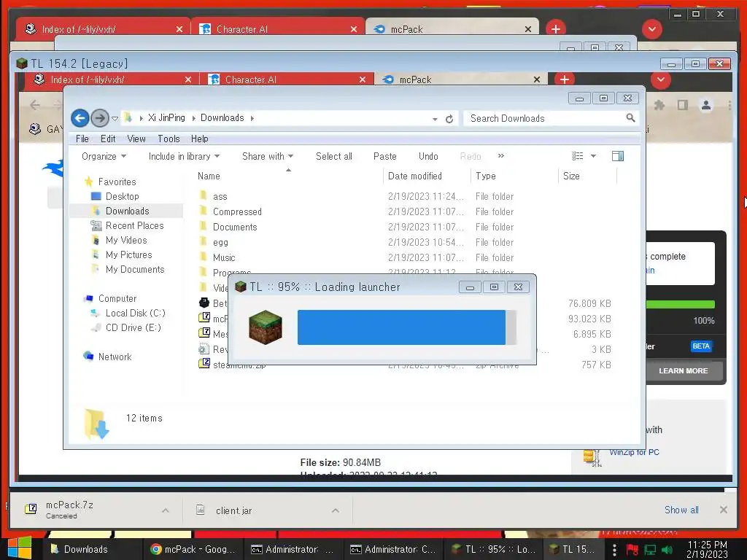Open client.jar download options chevron
The height and width of the screenshot is (560, 747).
[336, 510]
